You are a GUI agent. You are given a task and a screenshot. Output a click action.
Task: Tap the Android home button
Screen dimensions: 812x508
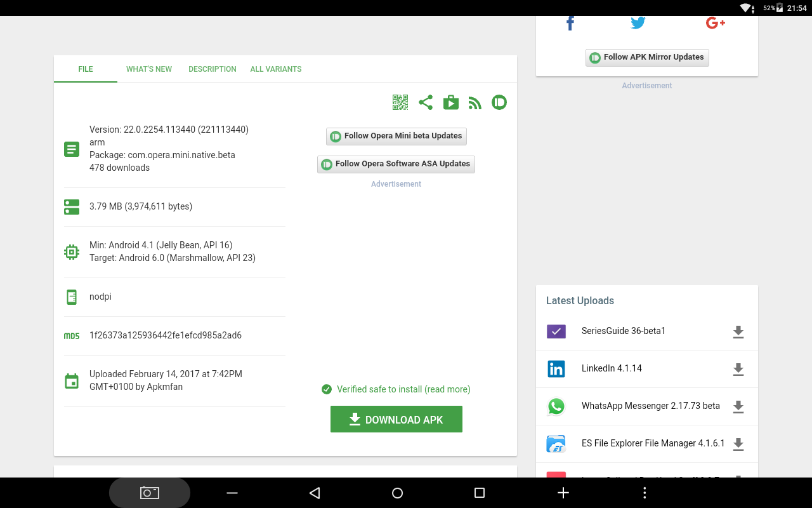point(398,493)
